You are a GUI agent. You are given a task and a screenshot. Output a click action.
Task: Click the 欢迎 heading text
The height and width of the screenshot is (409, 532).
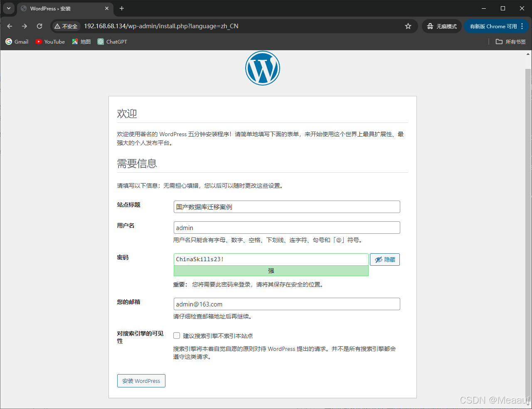[127, 113]
